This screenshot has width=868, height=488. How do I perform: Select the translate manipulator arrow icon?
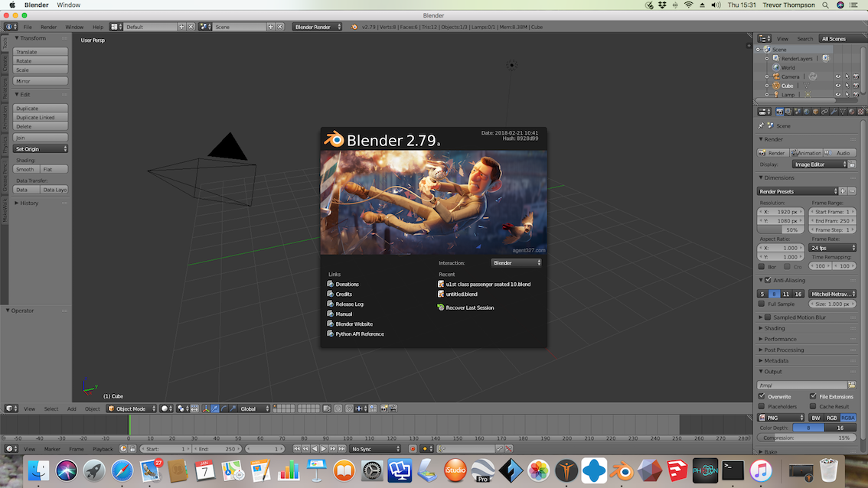(x=215, y=408)
